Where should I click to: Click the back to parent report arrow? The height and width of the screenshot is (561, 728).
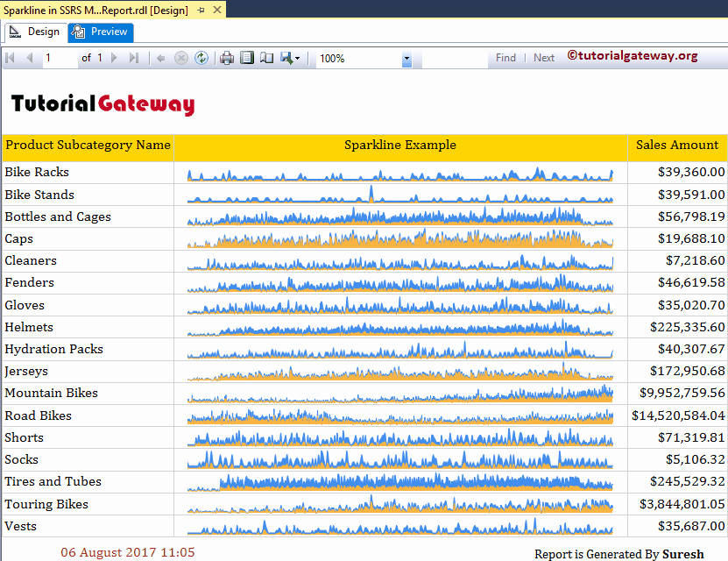(160, 57)
